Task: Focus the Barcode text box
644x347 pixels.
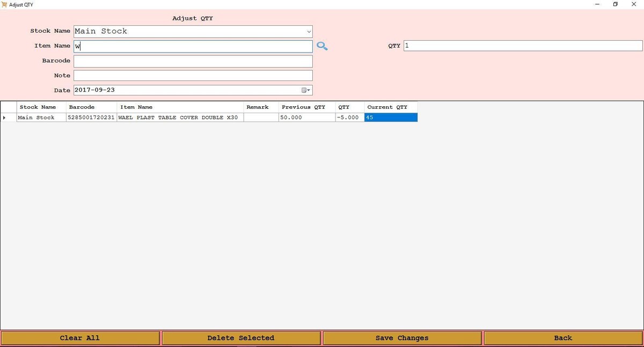Action: pyautogui.click(x=193, y=61)
